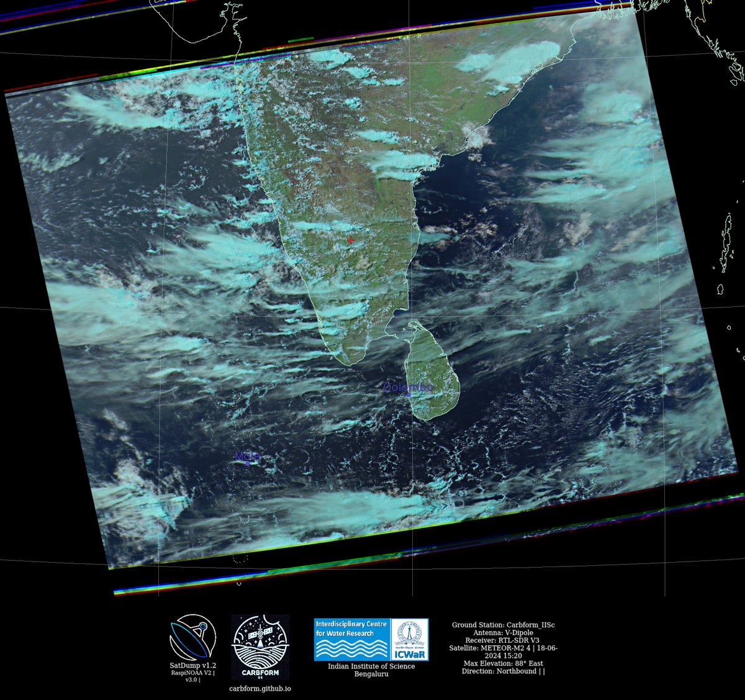
Task: Select the 'Bengaluru' caption text
Action: (371, 674)
